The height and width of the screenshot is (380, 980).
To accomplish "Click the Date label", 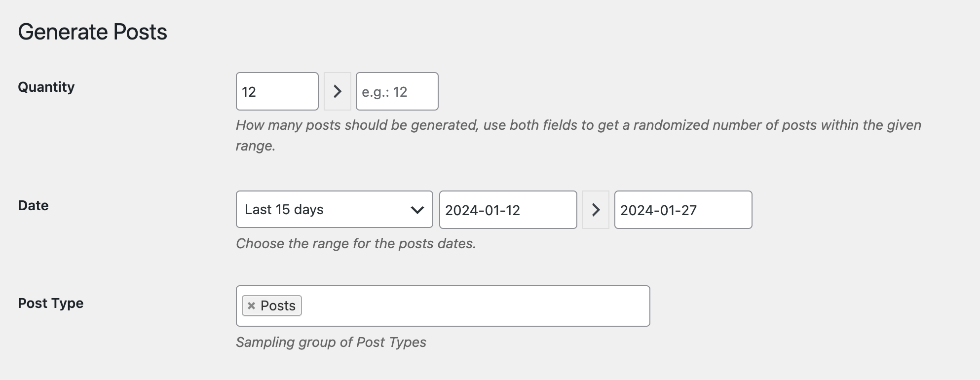I will point(33,205).
